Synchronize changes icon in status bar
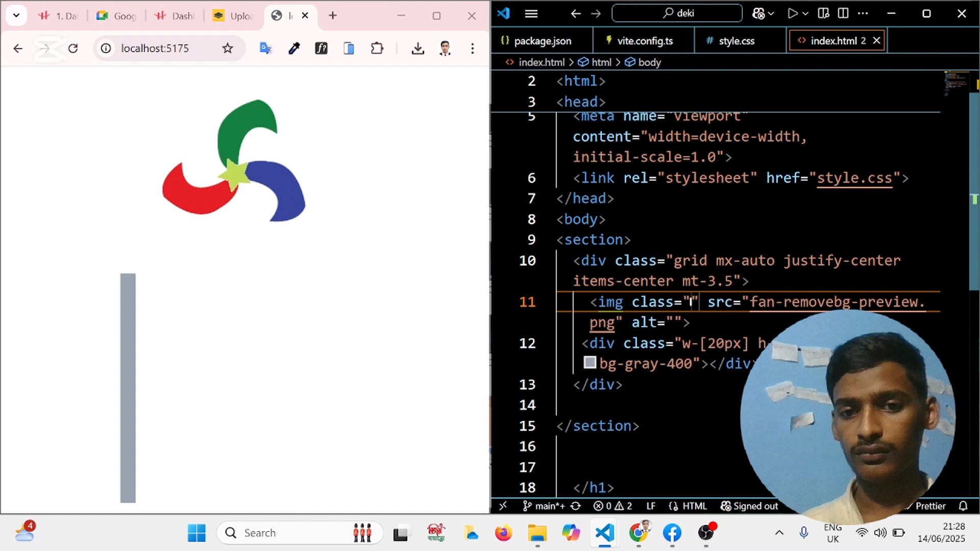The image size is (980, 551). pos(576,506)
